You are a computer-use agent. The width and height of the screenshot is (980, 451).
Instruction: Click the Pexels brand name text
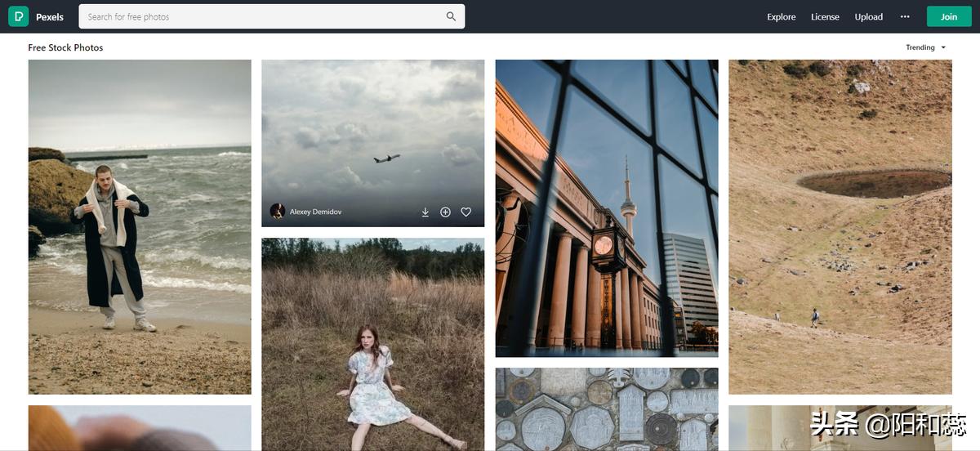pos(50,16)
